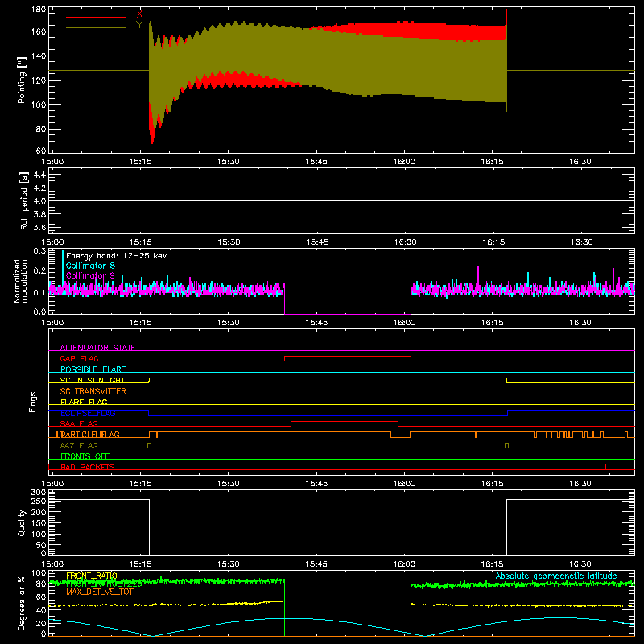Click the FLARE_FLAG label
Viewport: 644px width, 644px height.
click(x=84, y=402)
